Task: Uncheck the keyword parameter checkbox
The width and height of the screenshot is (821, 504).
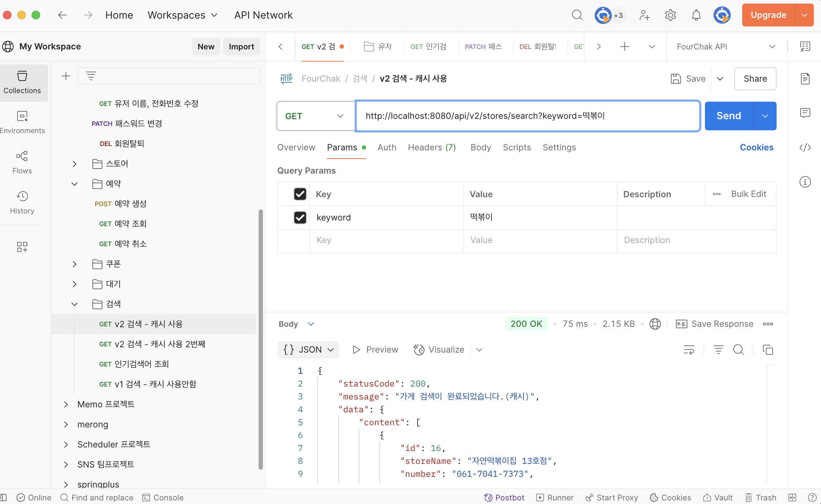Action: point(300,217)
